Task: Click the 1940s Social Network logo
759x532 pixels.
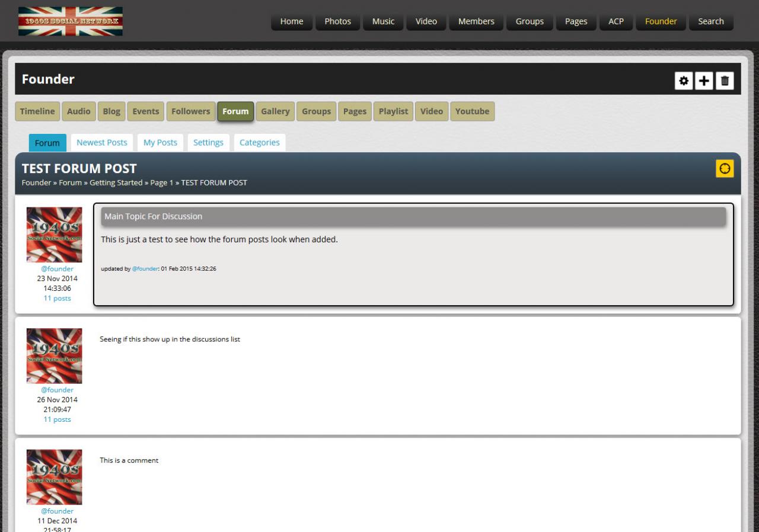Action: (71, 21)
